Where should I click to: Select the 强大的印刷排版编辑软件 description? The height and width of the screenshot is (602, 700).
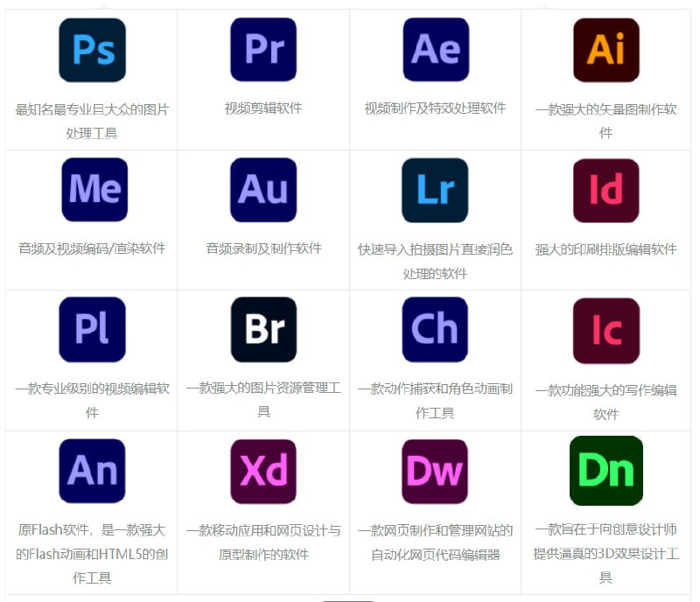pyautogui.click(x=606, y=246)
